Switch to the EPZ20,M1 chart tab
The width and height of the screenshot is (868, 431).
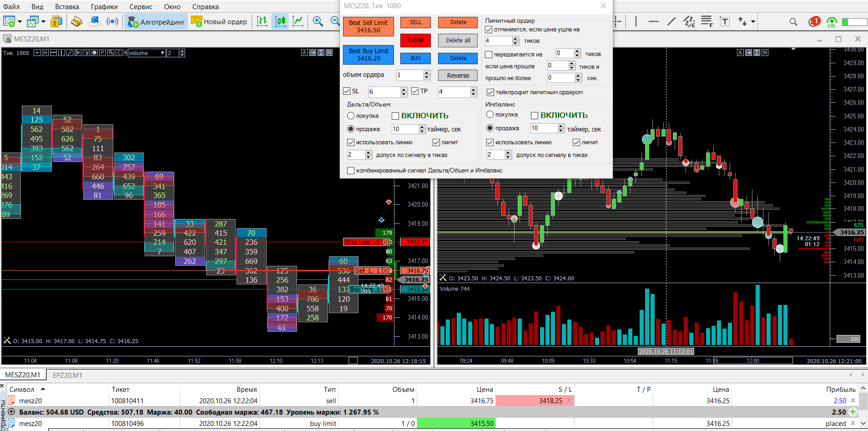(x=67, y=375)
